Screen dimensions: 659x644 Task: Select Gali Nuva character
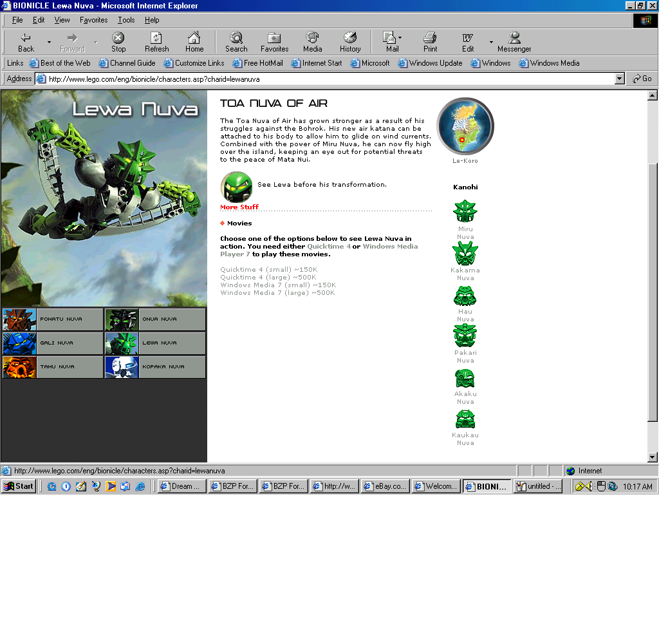click(x=53, y=343)
